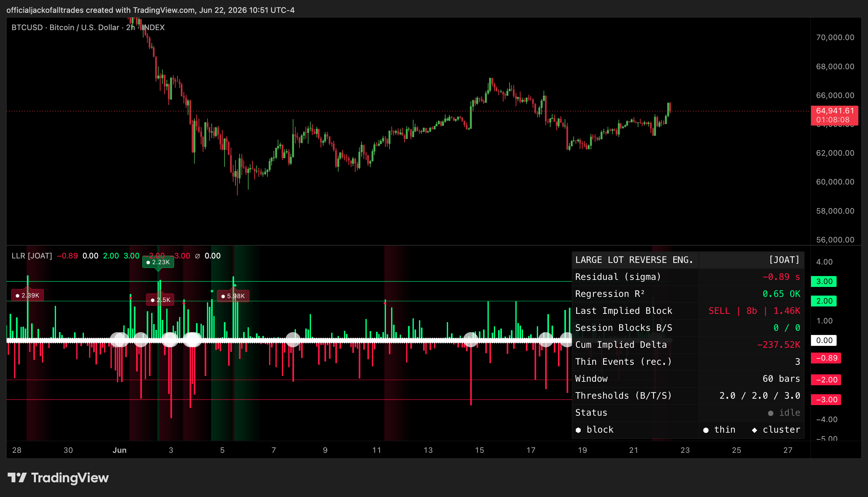Click the 15 date label on time axis
The width and height of the screenshot is (868, 497).
pos(479,450)
